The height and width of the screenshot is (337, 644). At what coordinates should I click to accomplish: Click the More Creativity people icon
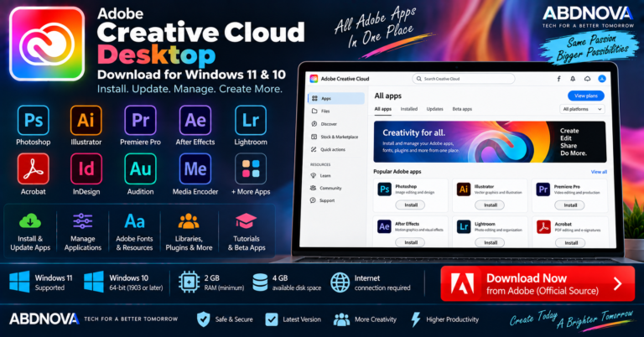point(341,319)
